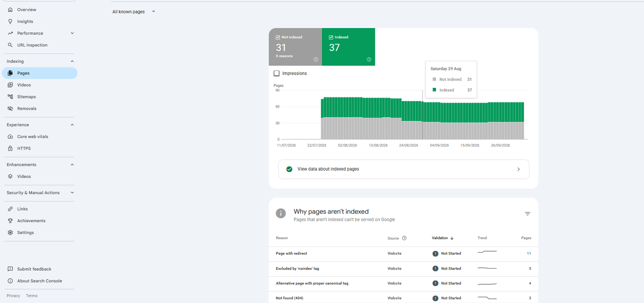This screenshot has width=644, height=303.
Task: Open the Not found (404) row
Action: click(403, 298)
